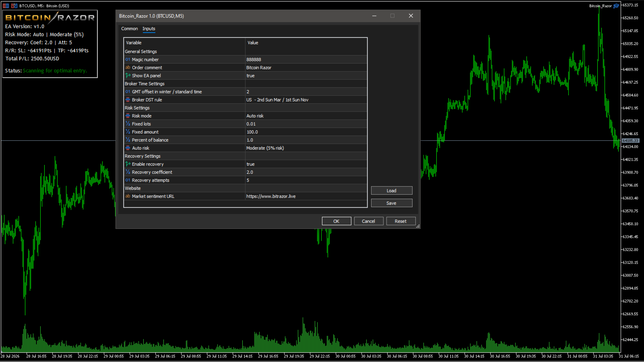Click the current price label 64185.33
Image resolution: width=644 pixels, height=362 pixels.
click(x=630, y=141)
